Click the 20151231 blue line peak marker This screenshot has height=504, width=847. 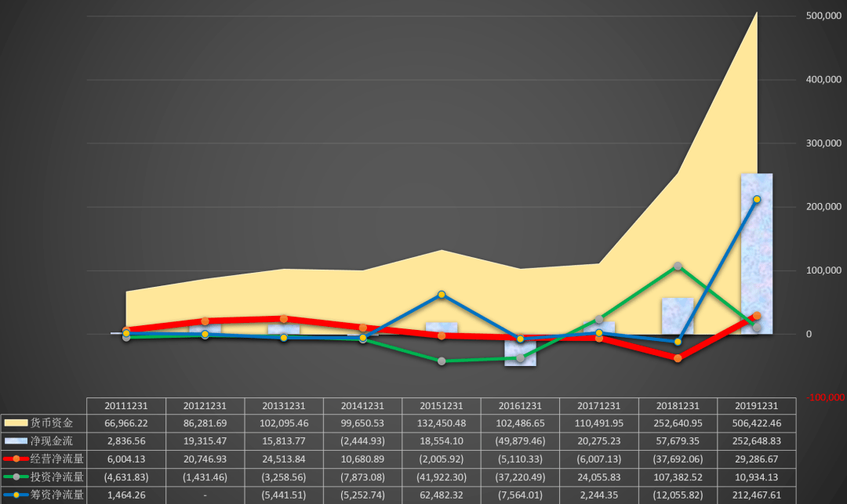(x=442, y=295)
